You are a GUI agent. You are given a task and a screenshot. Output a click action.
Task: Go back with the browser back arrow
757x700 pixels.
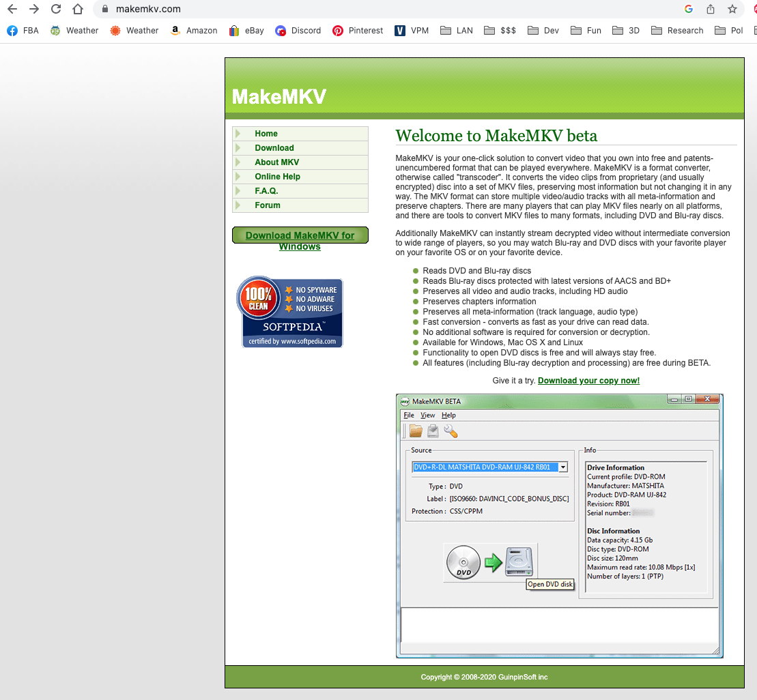[x=12, y=9]
